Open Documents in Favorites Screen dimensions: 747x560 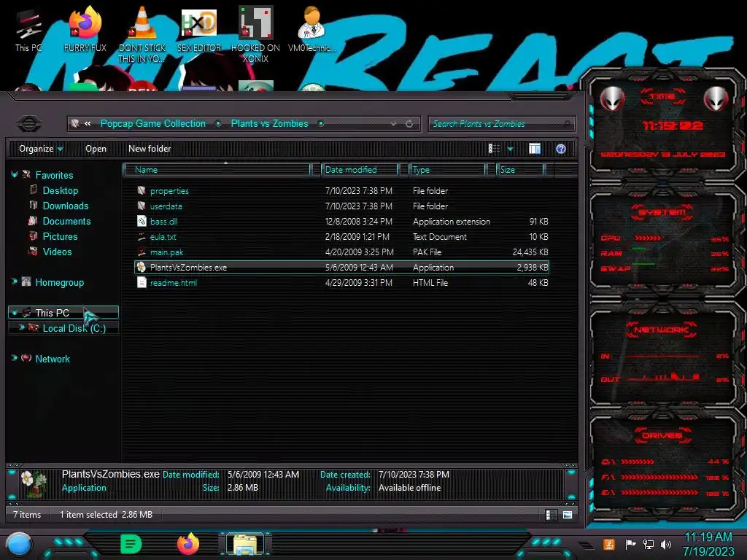pyautogui.click(x=66, y=221)
